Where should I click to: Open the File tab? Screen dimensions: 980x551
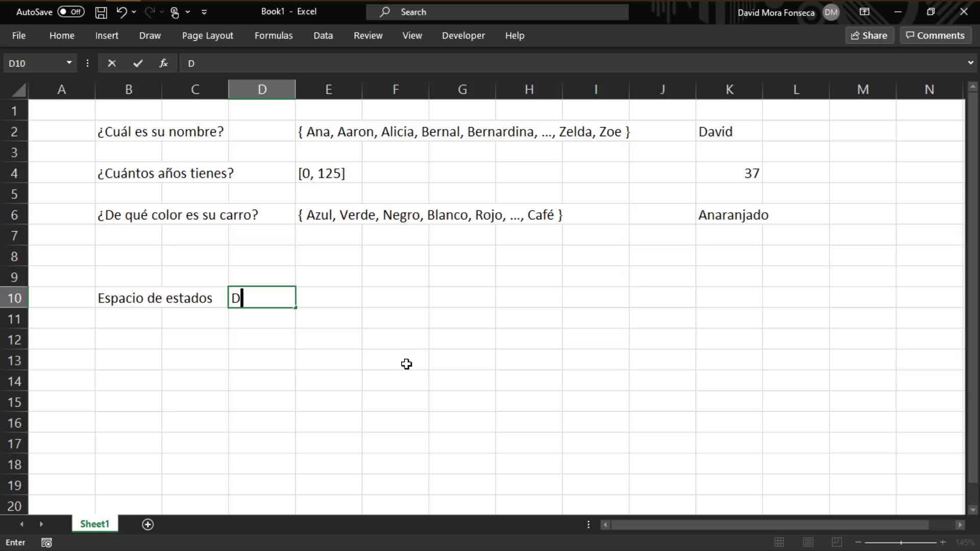19,36
